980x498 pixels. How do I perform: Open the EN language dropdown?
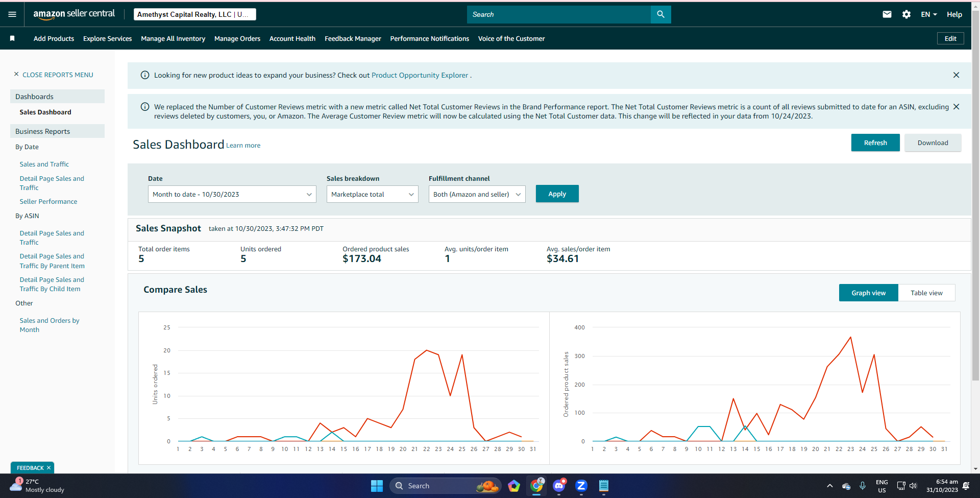pos(929,14)
